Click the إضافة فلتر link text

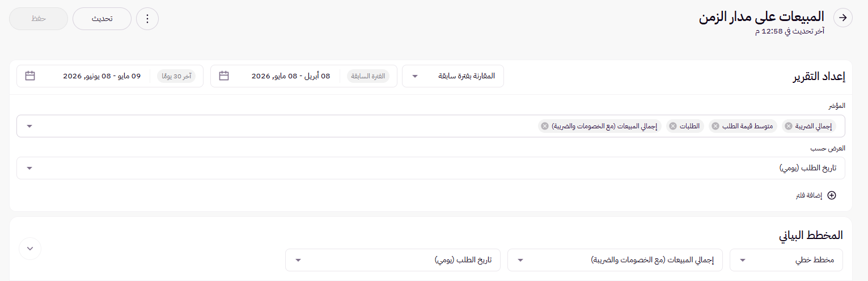coord(809,195)
